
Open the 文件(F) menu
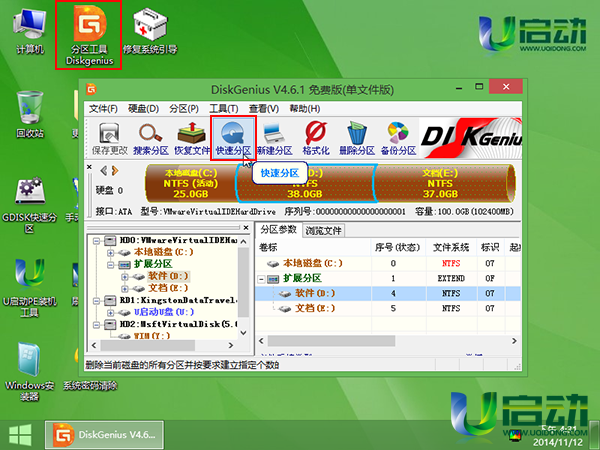click(103, 109)
